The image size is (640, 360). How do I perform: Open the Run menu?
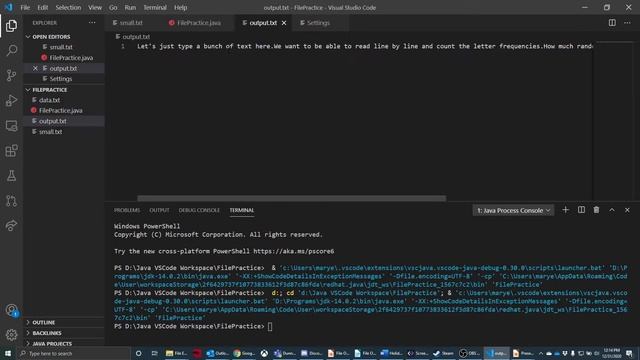(130, 7)
